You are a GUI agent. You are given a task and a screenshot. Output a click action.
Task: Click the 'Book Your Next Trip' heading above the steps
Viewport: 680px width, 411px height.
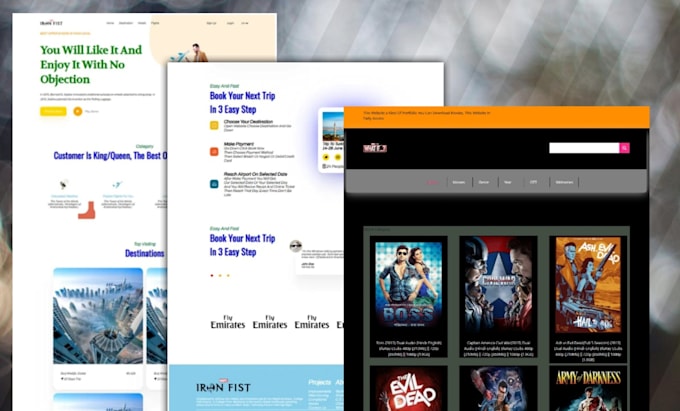pyautogui.click(x=242, y=102)
